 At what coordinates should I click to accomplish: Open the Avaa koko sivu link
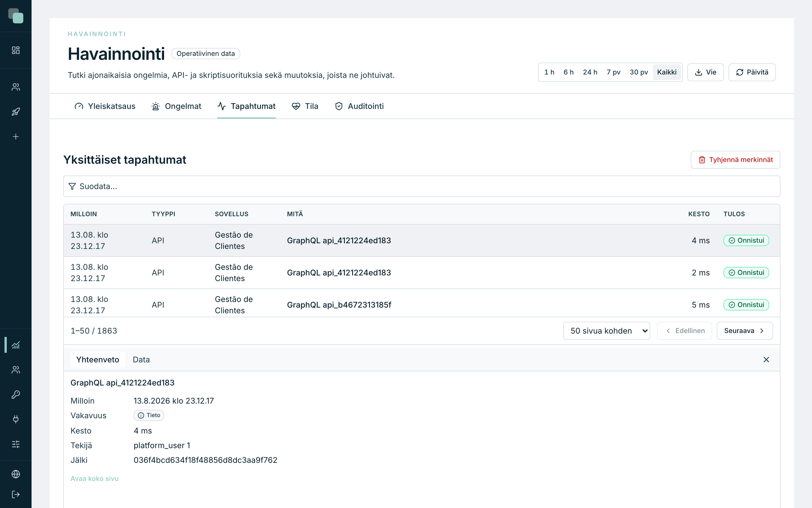tap(95, 478)
